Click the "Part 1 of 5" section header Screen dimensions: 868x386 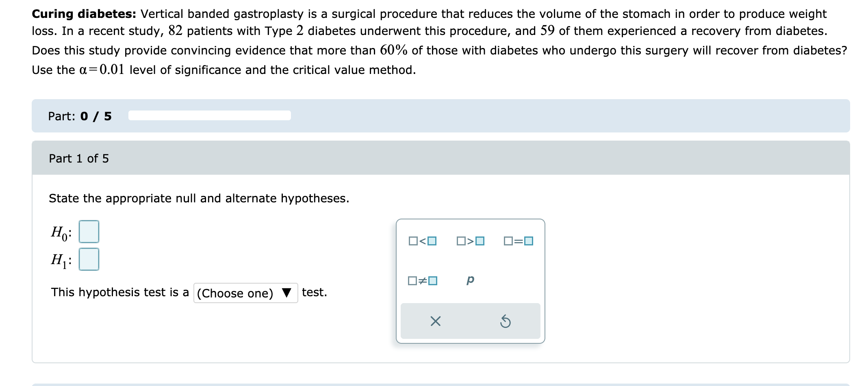click(79, 158)
